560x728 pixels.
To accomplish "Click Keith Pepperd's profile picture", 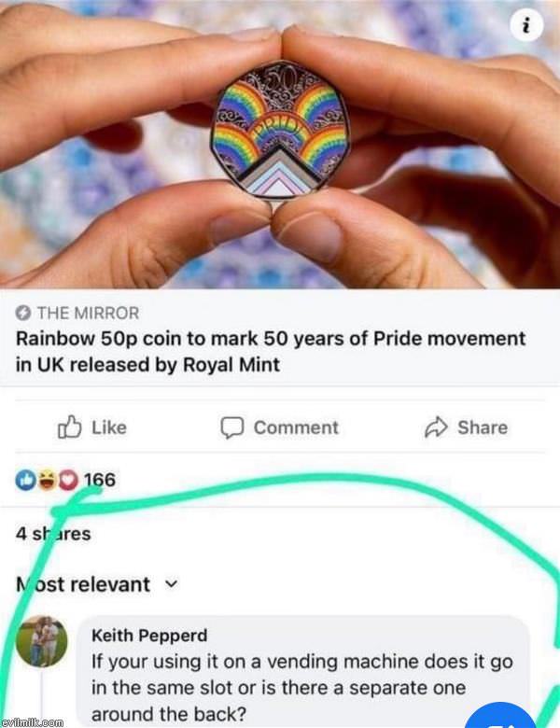I will pos(42,641).
